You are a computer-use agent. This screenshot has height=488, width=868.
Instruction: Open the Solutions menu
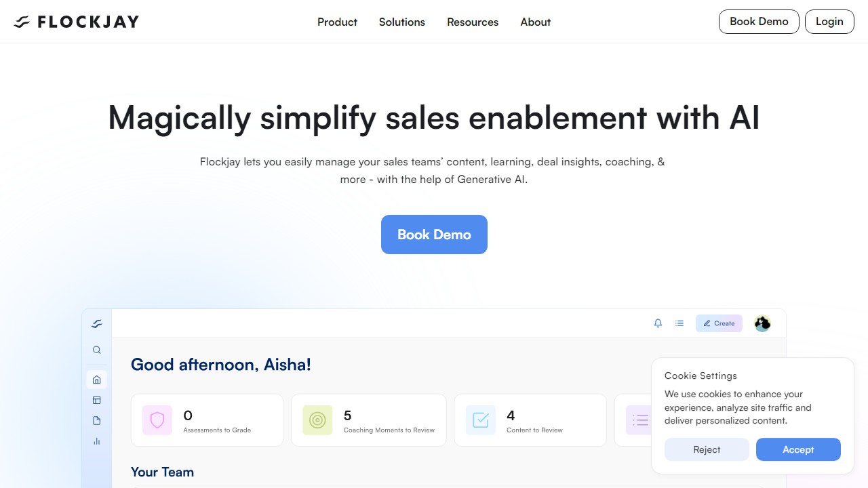[x=402, y=22]
